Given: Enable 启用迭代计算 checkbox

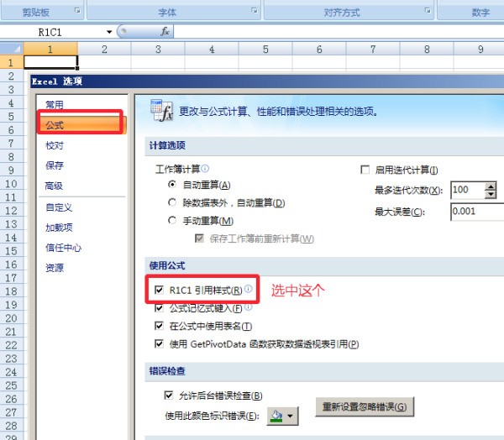Looking at the screenshot, I should point(365,170).
